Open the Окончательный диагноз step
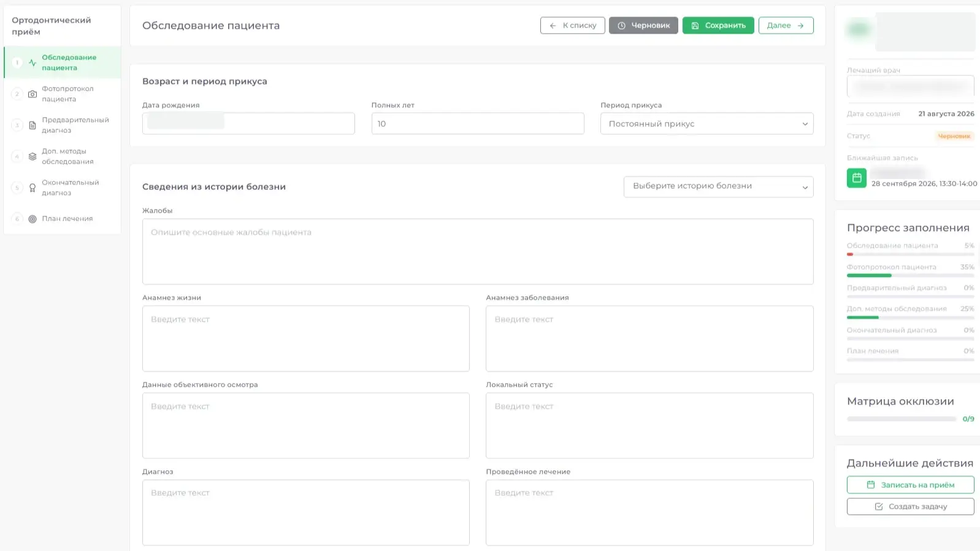This screenshot has height=551, width=980. tap(62, 188)
